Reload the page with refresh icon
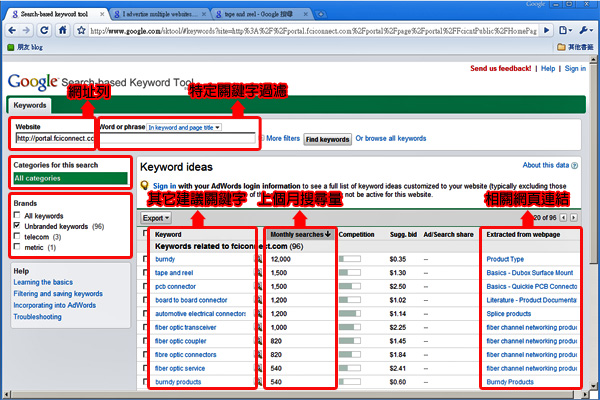The height and width of the screenshot is (400, 600). [44, 30]
